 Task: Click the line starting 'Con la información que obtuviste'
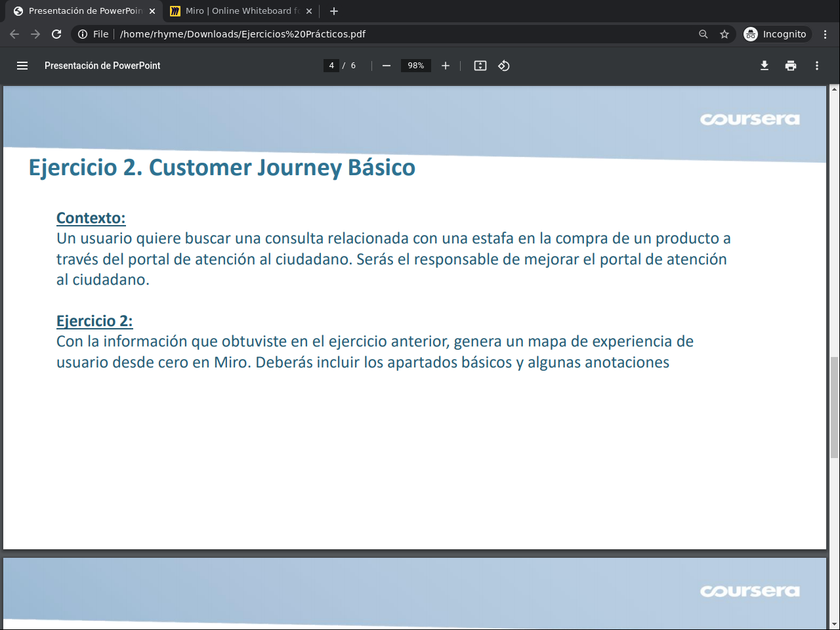(375, 342)
